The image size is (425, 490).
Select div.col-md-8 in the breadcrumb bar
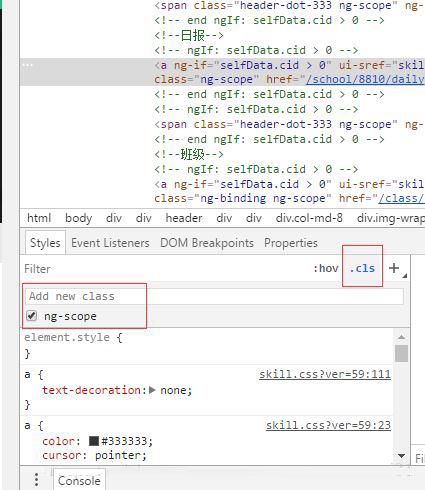click(309, 218)
